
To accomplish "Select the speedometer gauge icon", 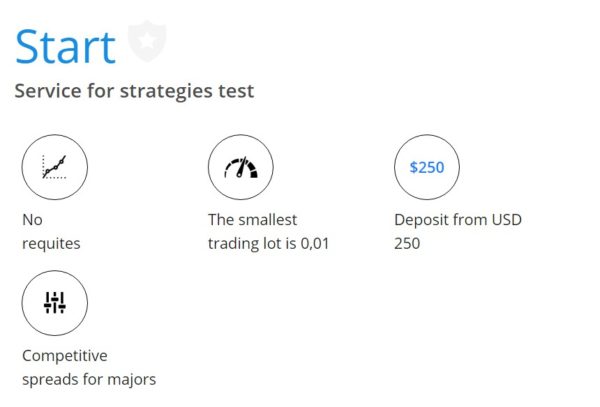I will pyautogui.click(x=241, y=167).
